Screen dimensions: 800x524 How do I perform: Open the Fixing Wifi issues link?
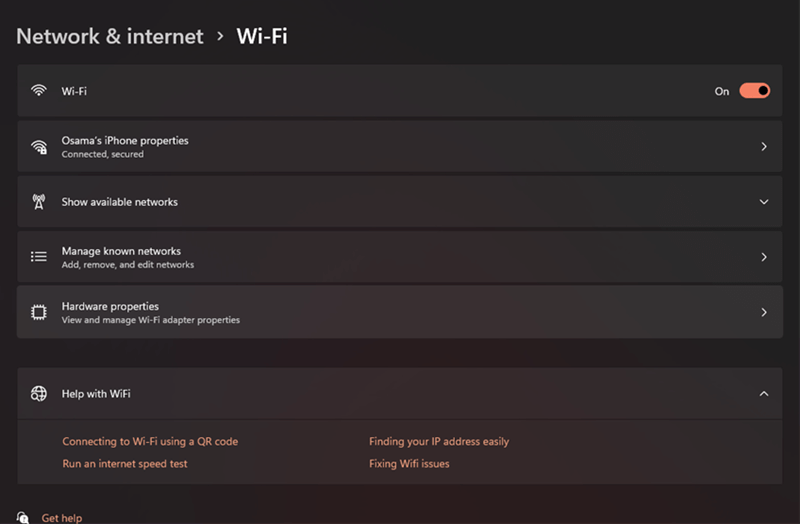pos(409,464)
